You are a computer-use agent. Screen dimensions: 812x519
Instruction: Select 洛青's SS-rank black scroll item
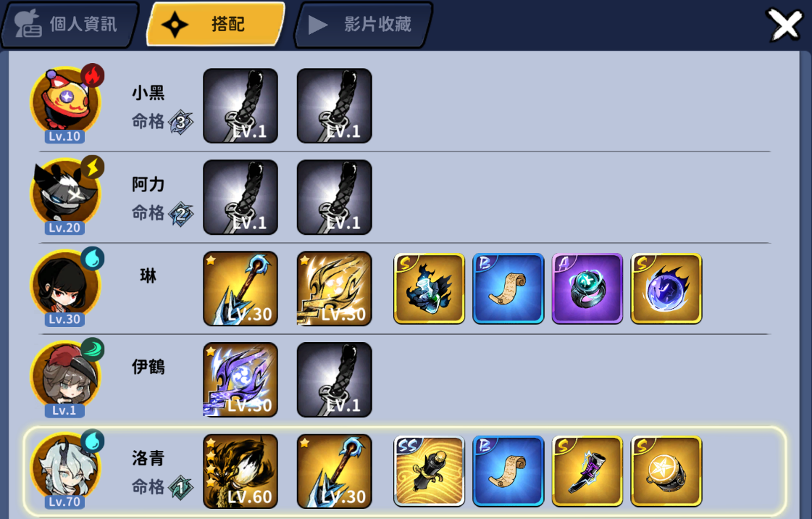coord(429,471)
